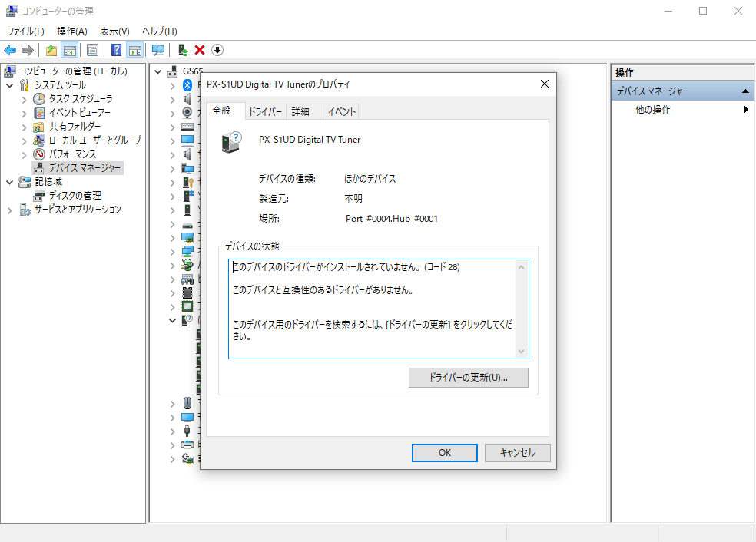This screenshot has height=542, width=756.
Task: Click the USB connector category icon
Action: (x=187, y=430)
